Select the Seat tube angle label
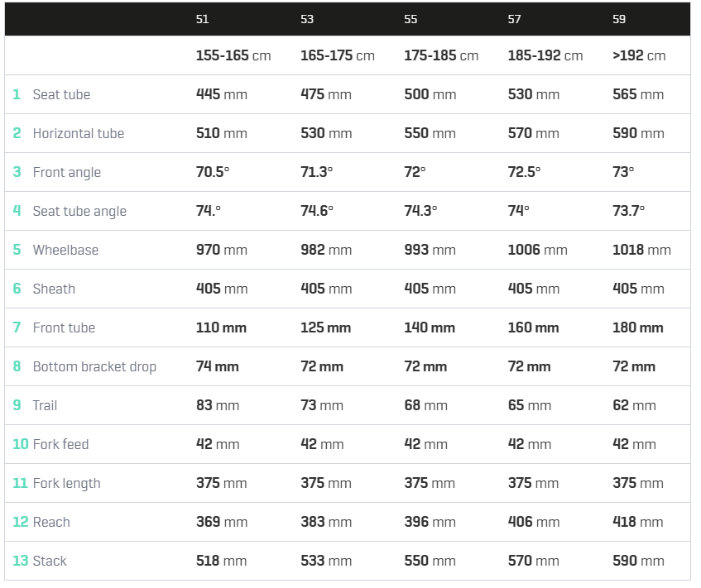 point(79,212)
